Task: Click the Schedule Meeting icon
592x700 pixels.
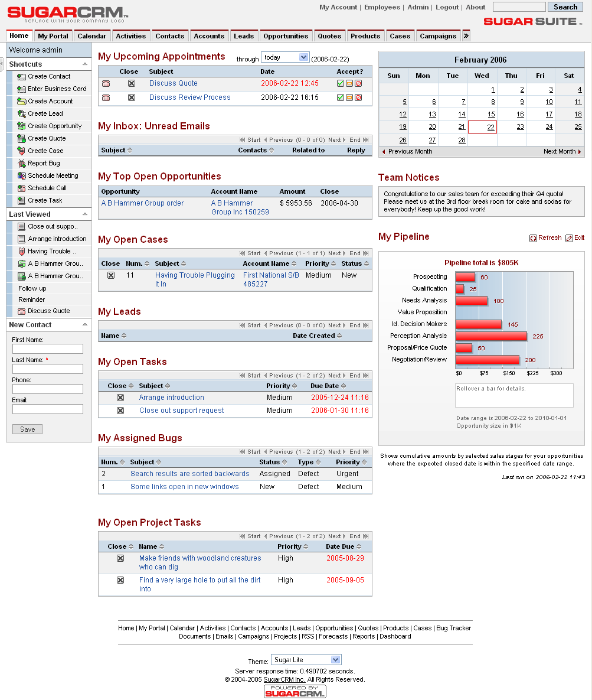Action: [21, 176]
